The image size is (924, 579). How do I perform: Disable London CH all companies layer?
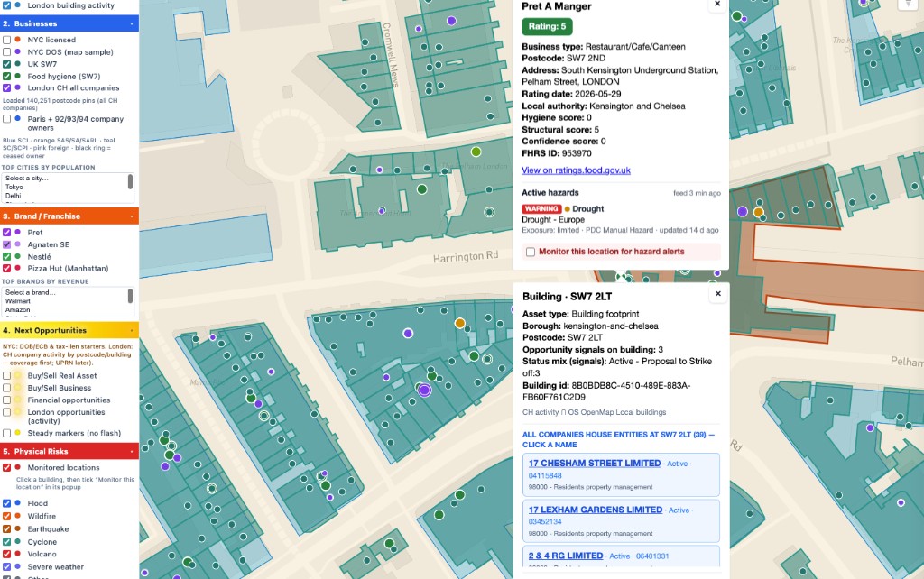[6, 87]
